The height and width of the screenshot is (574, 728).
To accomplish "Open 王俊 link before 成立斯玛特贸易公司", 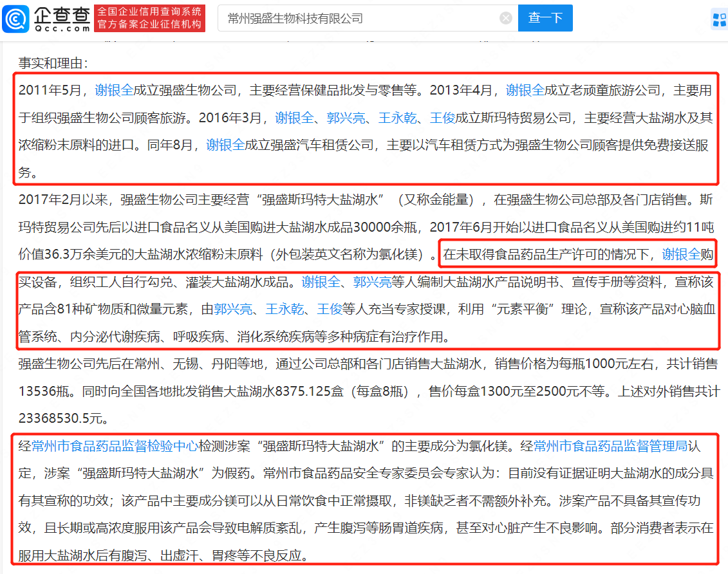I will click(442, 118).
